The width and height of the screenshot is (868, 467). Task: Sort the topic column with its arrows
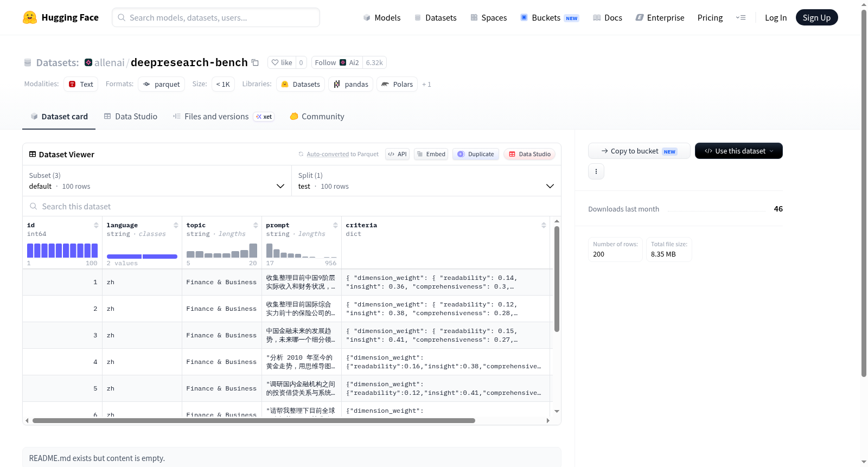[x=256, y=225]
